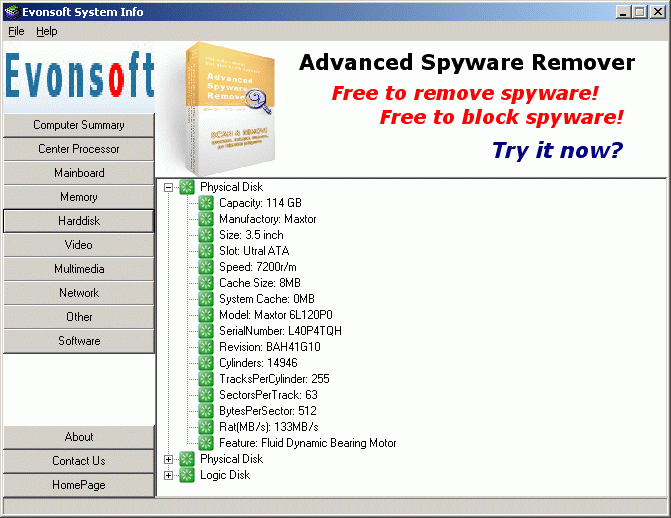Expand the Logic Disk node
Image resolution: width=671 pixels, height=518 pixels.
[x=169, y=475]
